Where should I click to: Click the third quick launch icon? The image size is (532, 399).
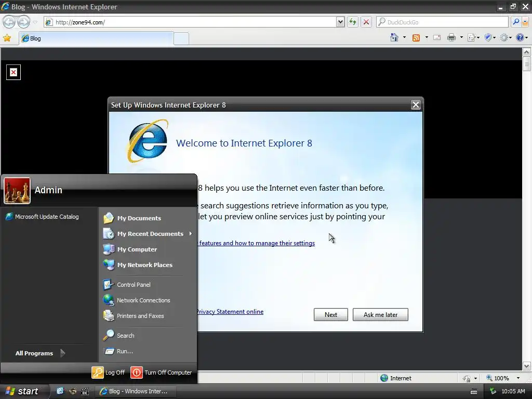[x=85, y=391]
